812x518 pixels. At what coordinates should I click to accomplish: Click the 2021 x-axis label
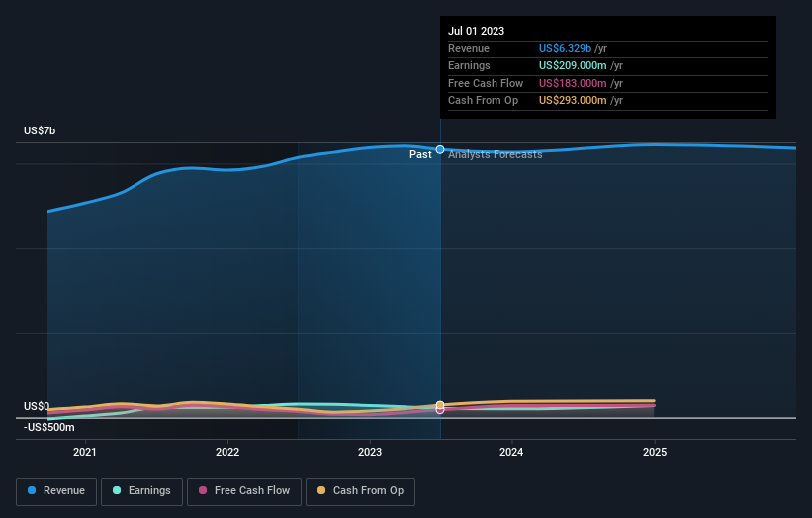click(x=85, y=452)
